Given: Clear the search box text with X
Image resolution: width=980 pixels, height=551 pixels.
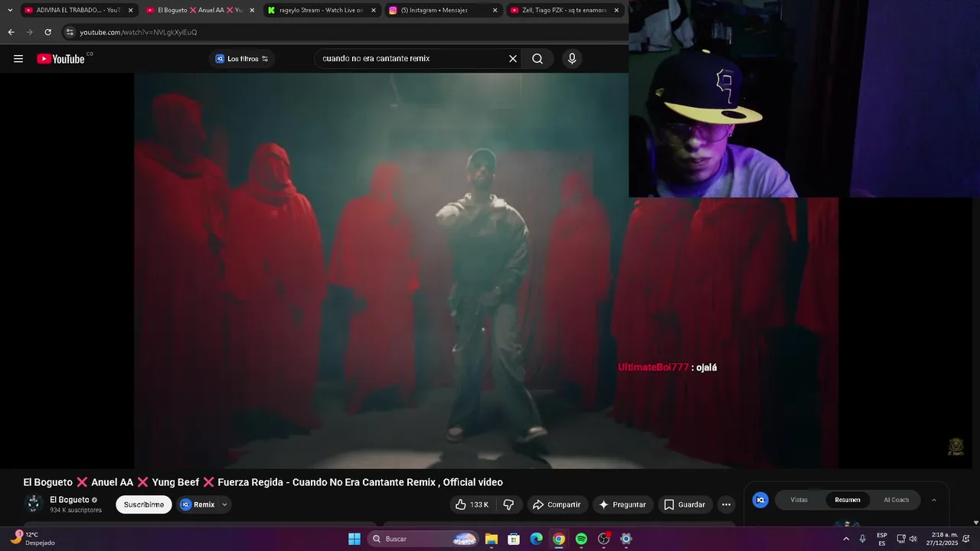Looking at the screenshot, I should point(513,59).
